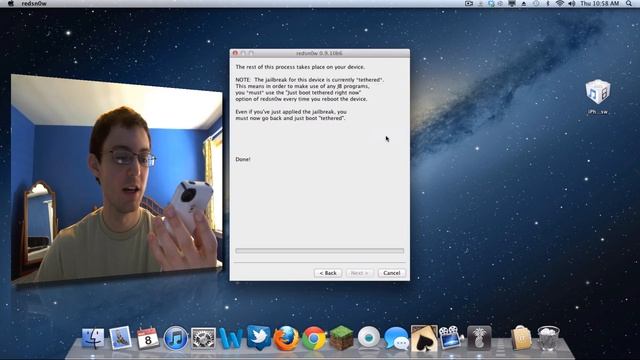Screen dimensions: 640x360
Task: Click the "Done!" status text
Action: pyautogui.click(x=243, y=159)
